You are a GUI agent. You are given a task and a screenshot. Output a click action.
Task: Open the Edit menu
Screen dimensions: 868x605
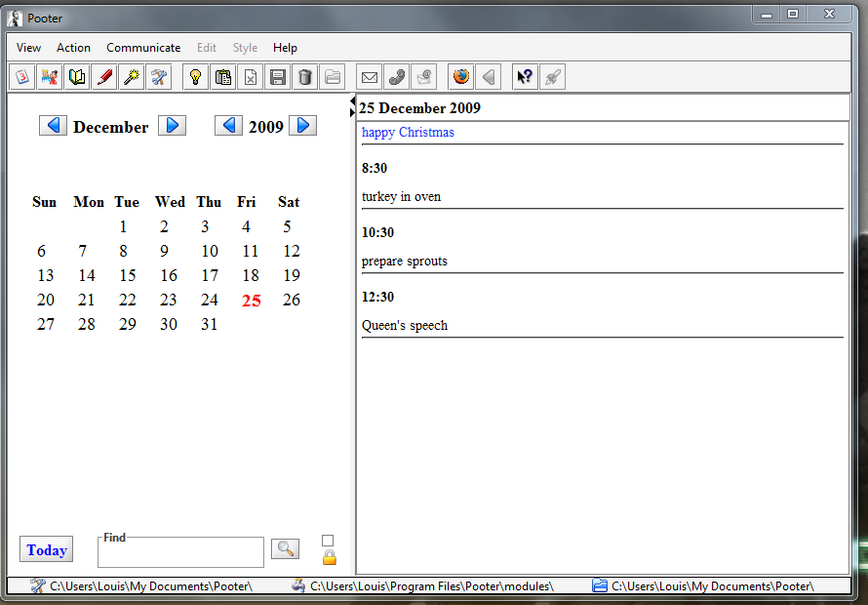(x=207, y=48)
